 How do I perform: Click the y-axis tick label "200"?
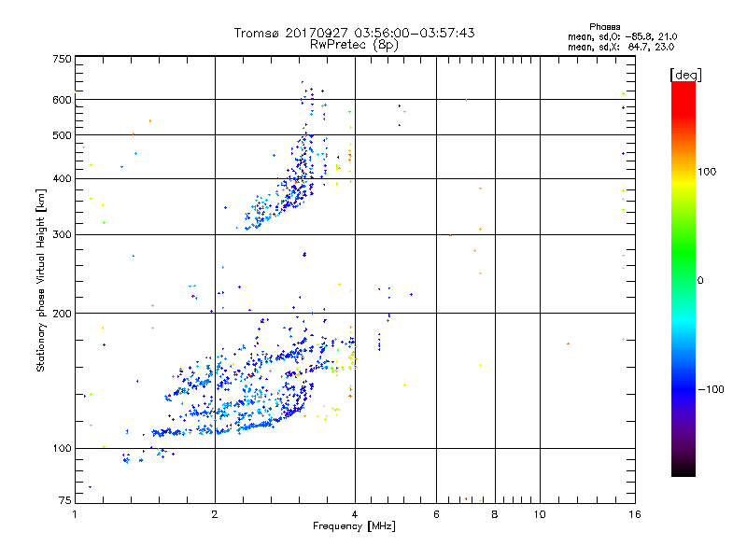click(62, 314)
